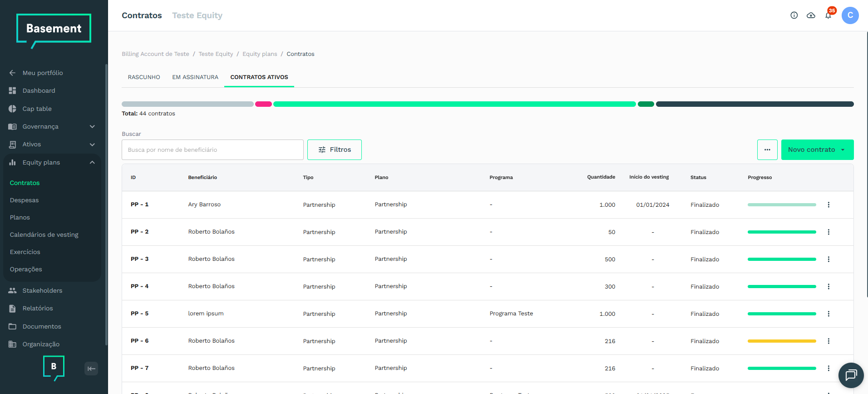Click the cloud download icon
This screenshot has width=868, height=394.
pos(811,15)
